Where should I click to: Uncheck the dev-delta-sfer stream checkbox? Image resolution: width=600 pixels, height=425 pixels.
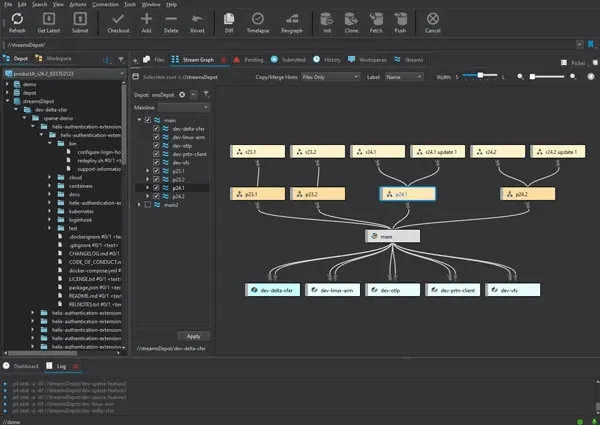[157, 128]
